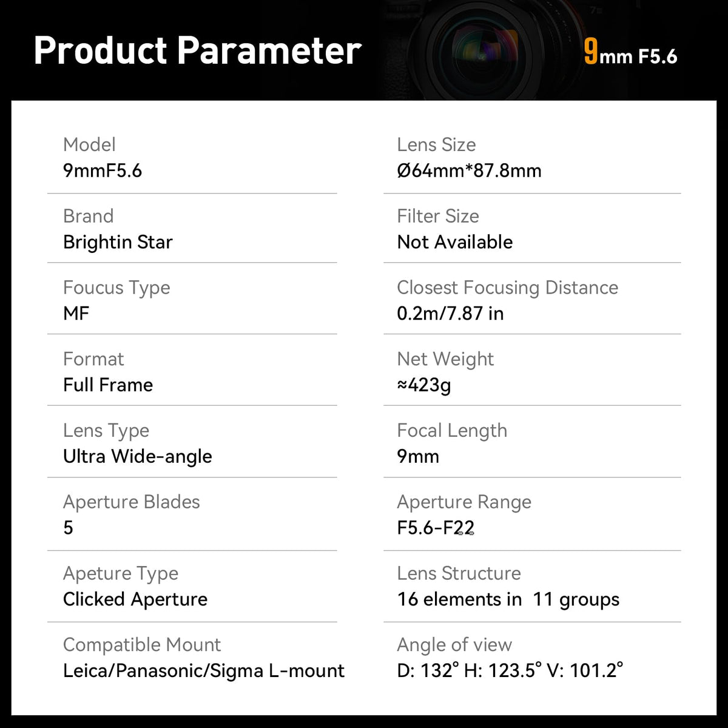Click the lens size "Ø64mm*87.8mm" value
728x728 pixels.
[x=469, y=170]
